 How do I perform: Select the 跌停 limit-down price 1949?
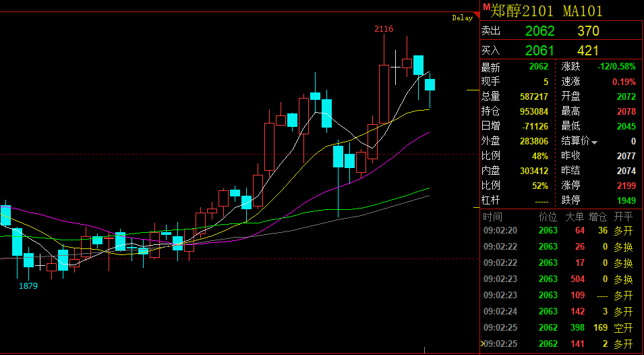tap(626, 200)
